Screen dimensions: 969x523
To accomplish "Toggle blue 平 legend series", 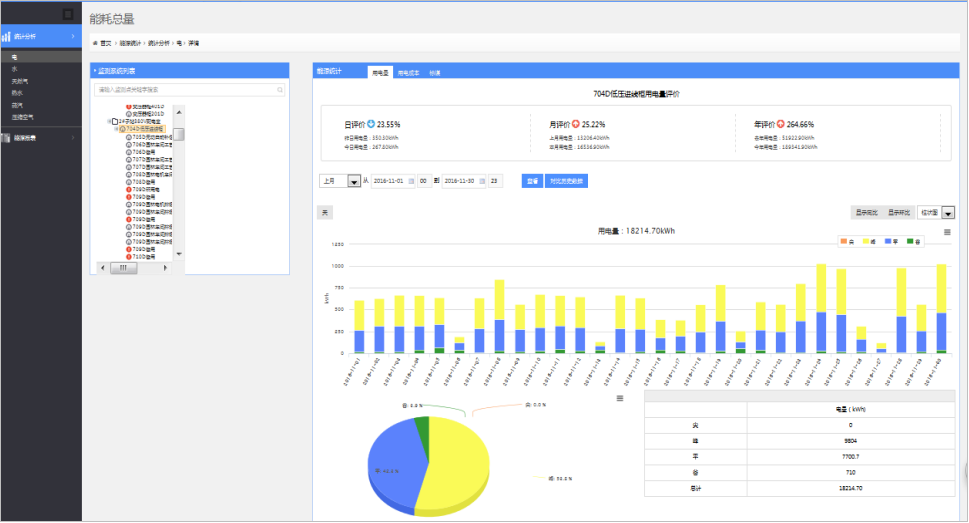I will [x=892, y=242].
